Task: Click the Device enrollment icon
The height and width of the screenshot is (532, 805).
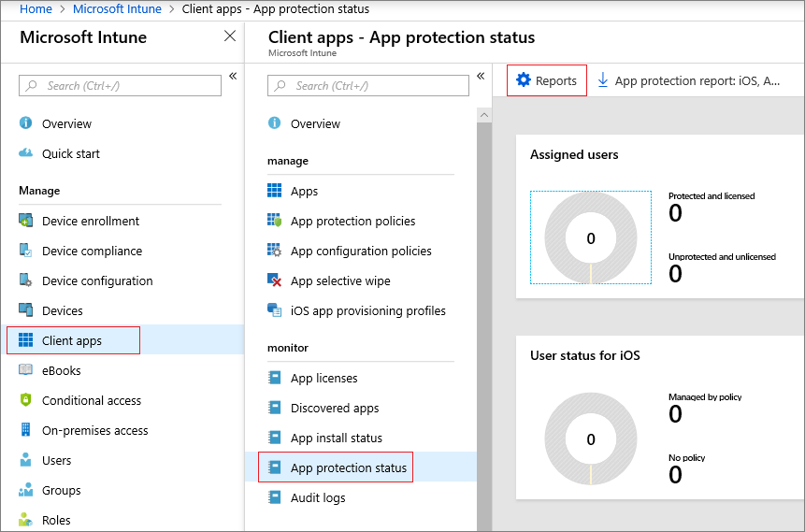Action: [25, 222]
